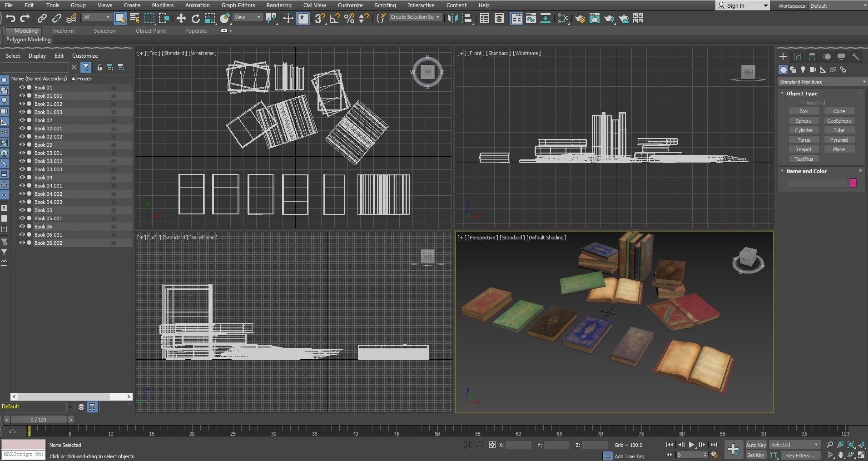
Task: Toggle Angle Snap icon
Action: pyautogui.click(x=335, y=18)
